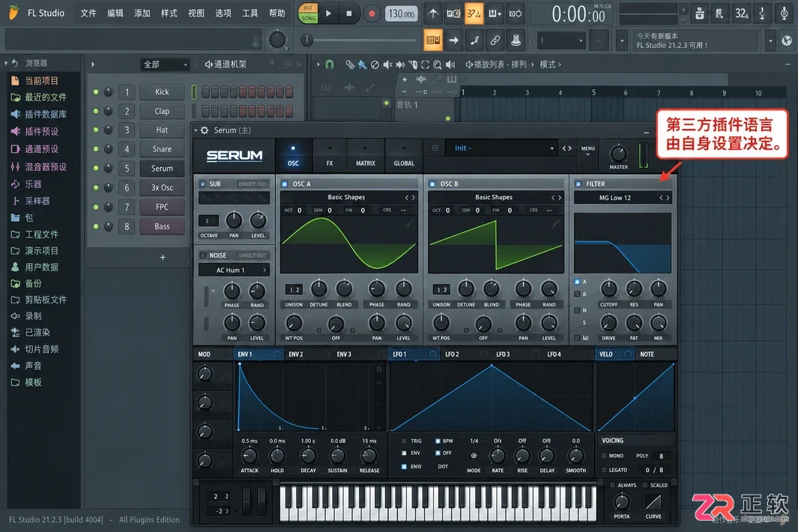Viewport: 798px width, 532px height.
Task: Open the 文件 menu
Action: 88,13
